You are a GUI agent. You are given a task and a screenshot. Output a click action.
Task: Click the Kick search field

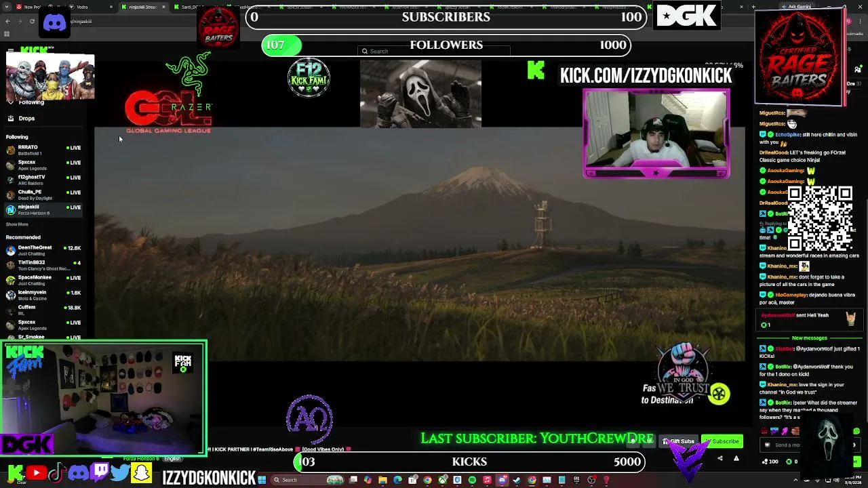tap(434, 51)
